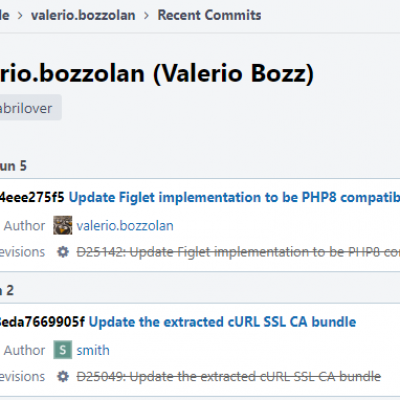Viewport: 400px width, 400px height.
Task: Open commit hash ending 4eee275f5
Action: tap(32, 197)
